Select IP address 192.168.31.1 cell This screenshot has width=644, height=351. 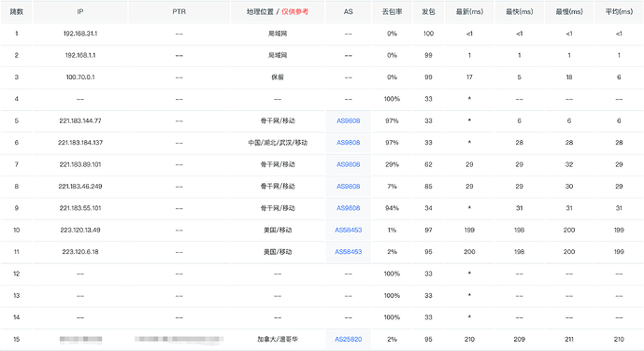click(80, 34)
